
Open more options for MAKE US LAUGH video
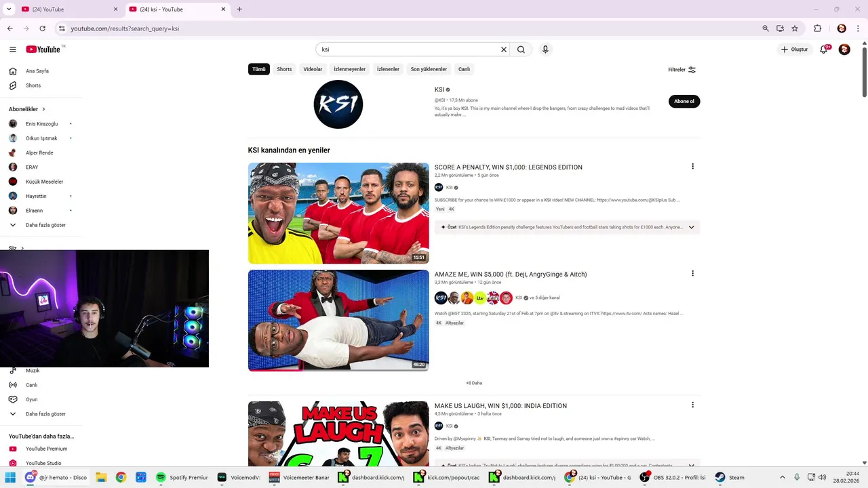click(x=692, y=405)
